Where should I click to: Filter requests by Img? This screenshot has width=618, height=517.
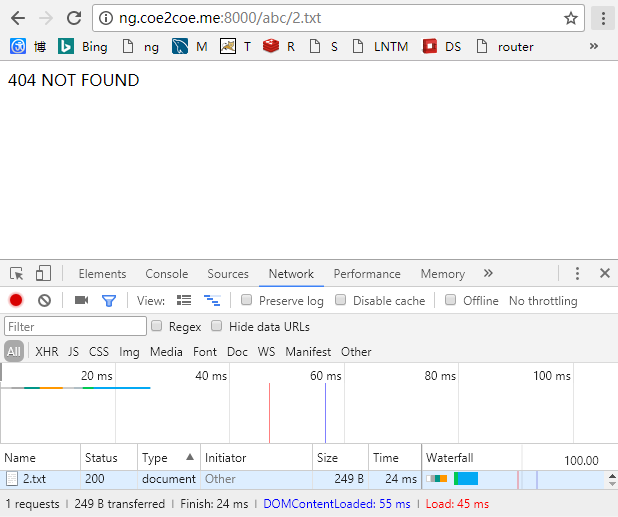129,352
